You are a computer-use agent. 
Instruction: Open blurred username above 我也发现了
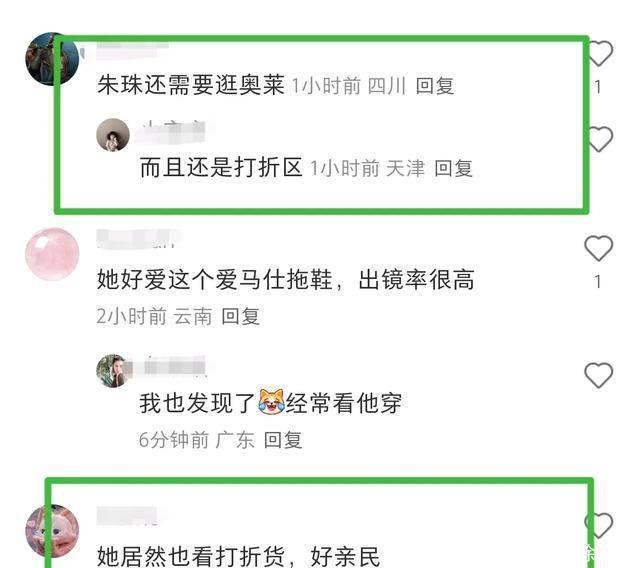[170, 366]
